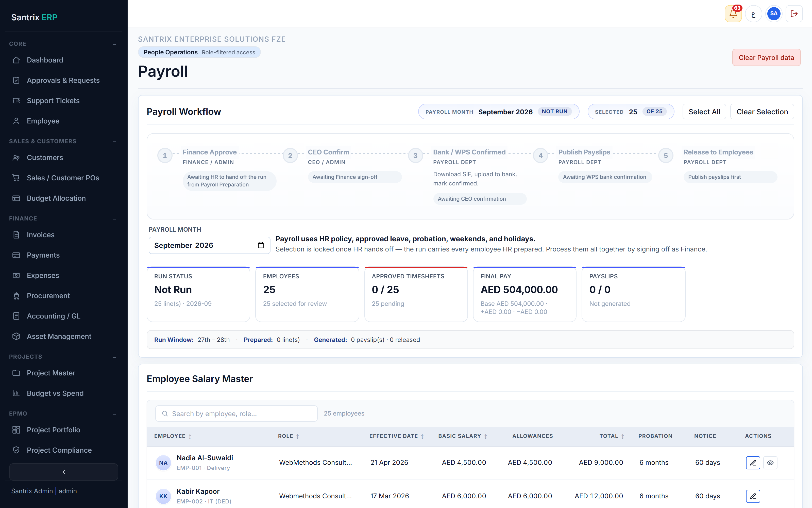View Nadia Al-Suwaidi's details eye icon

pos(770,463)
